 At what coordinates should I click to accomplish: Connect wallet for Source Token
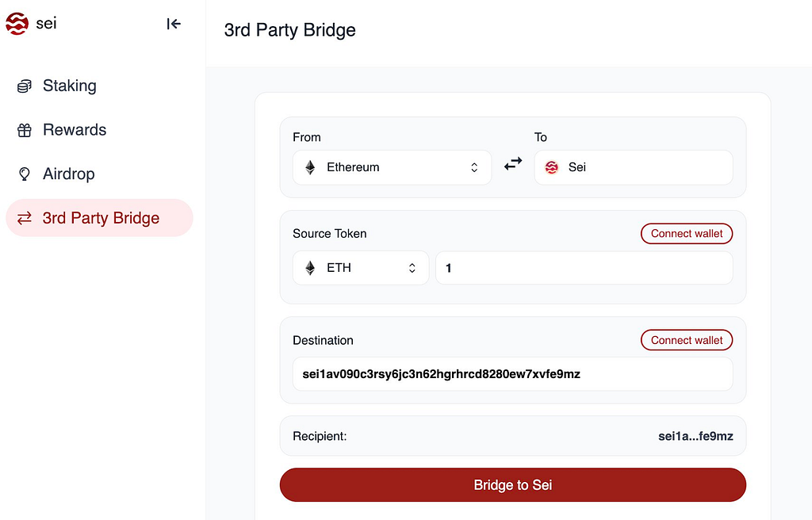coord(687,234)
